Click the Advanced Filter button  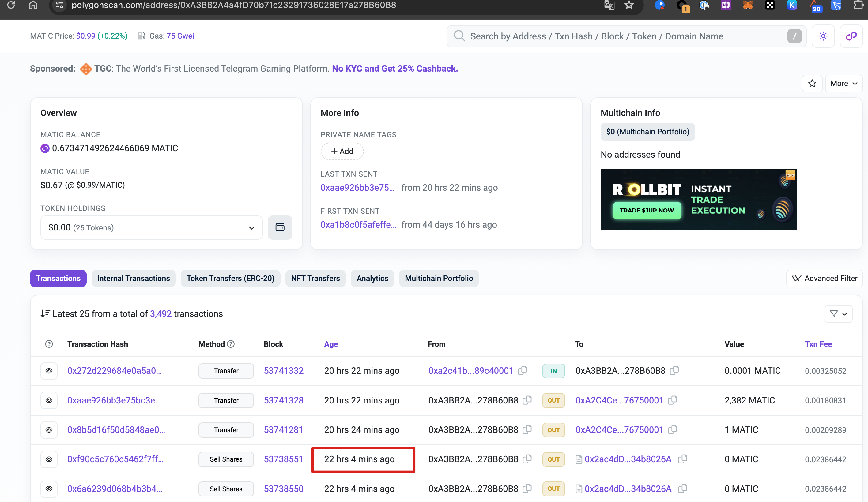824,278
